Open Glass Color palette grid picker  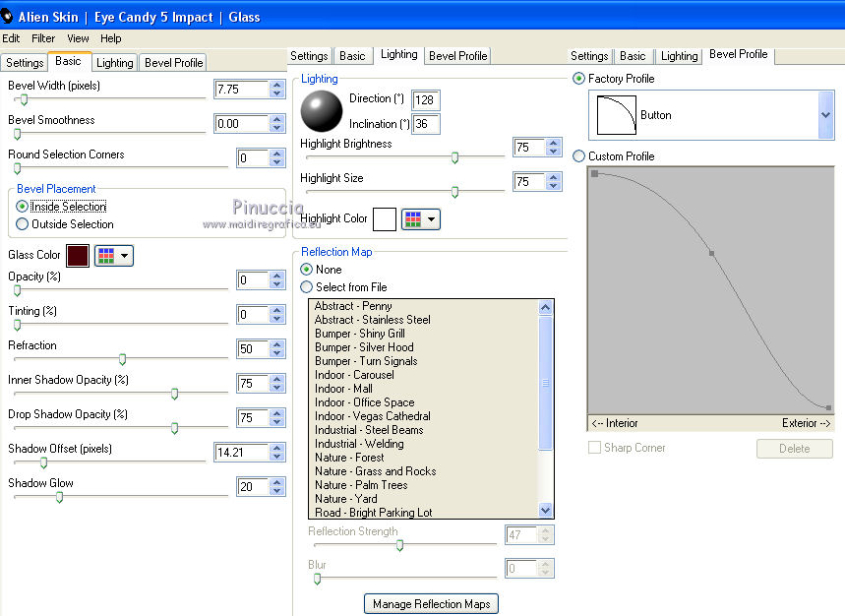[106, 256]
